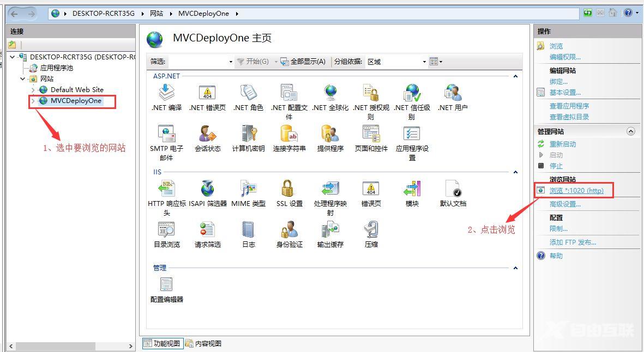Open the .NET 授权规则 feature icon
Viewport: 644px width, 352px height.
(371, 93)
